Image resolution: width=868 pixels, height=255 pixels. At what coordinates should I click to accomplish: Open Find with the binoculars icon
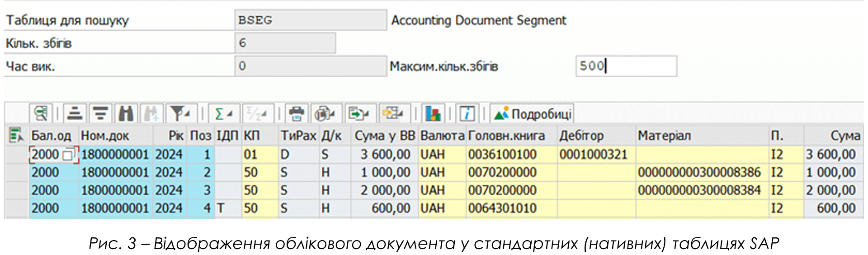point(126,113)
